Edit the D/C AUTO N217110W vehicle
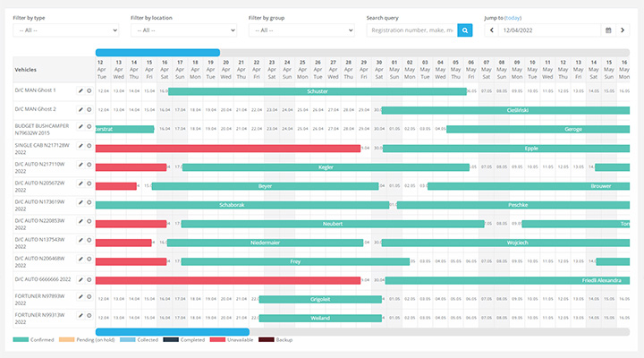Viewport: 644px width, 358px height. click(80, 165)
